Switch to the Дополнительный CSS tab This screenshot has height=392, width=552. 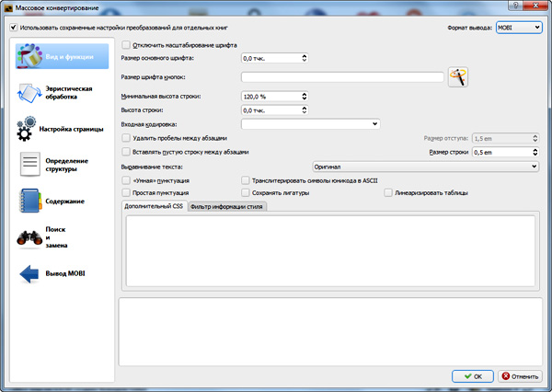click(x=155, y=207)
